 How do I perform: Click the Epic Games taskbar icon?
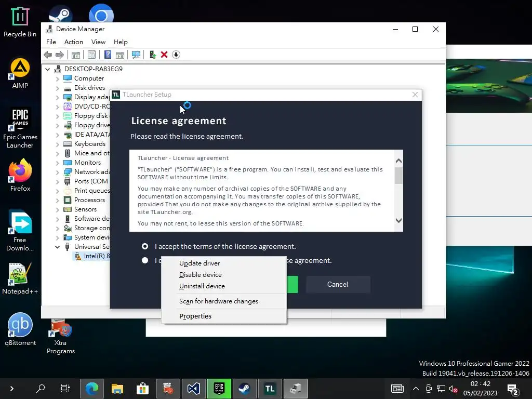click(219, 389)
